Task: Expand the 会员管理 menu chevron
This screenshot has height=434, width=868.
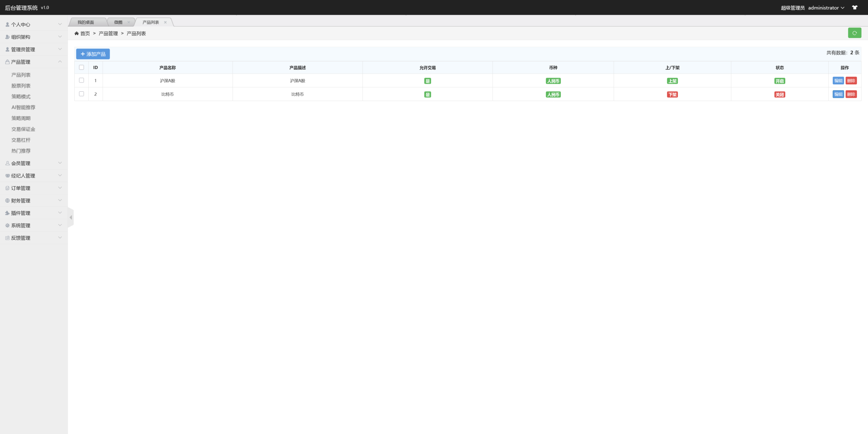Action: pos(60,163)
